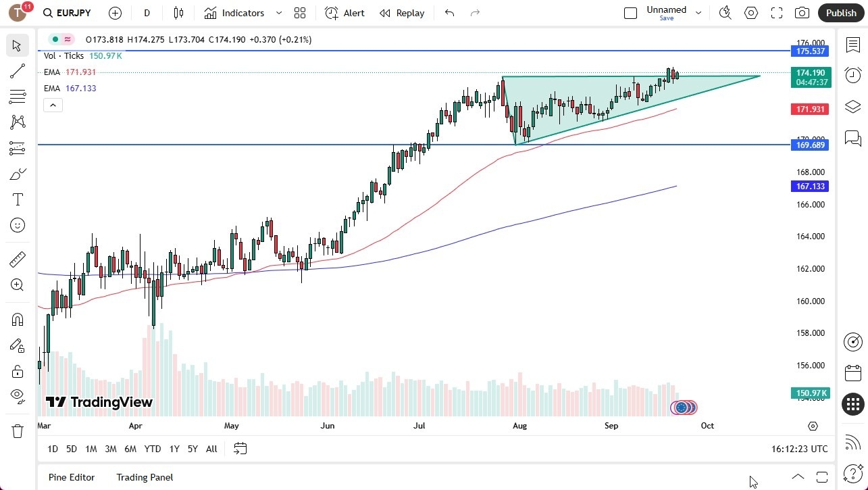The width and height of the screenshot is (868, 490).
Task: Open the Calendar panel from the right sidebar
Action: coord(852,372)
